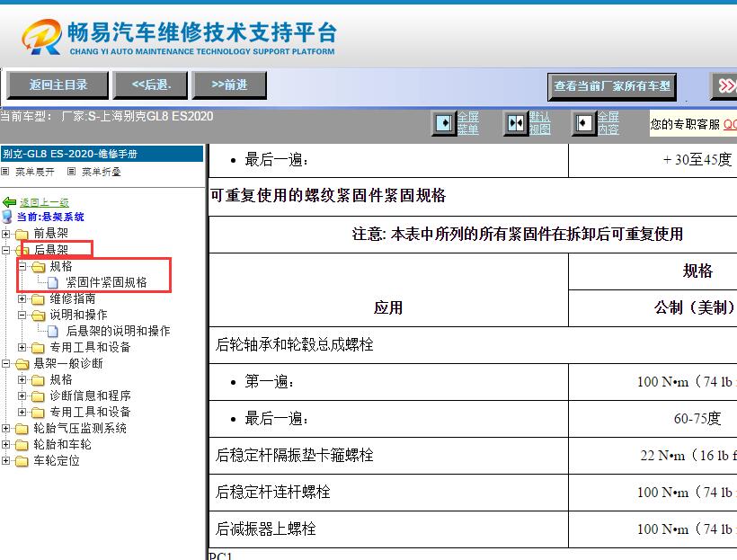Click the red double-arrow button at right
The image size is (737, 560).
click(725, 85)
